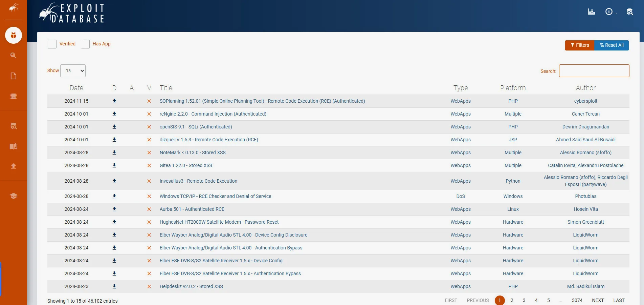Filter by author cybersploit
644x305 pixels.
pyautogui.click(x=586, y=101)
